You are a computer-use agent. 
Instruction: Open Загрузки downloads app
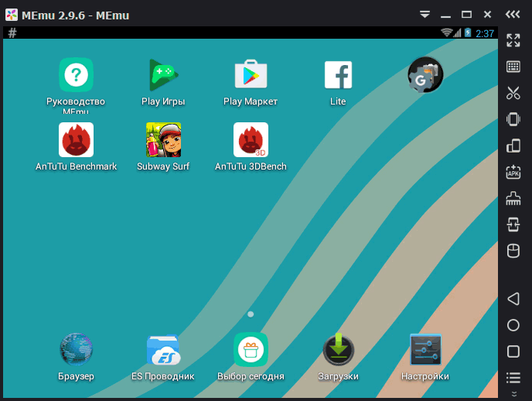pyautogui.click(x=338, y=350)
